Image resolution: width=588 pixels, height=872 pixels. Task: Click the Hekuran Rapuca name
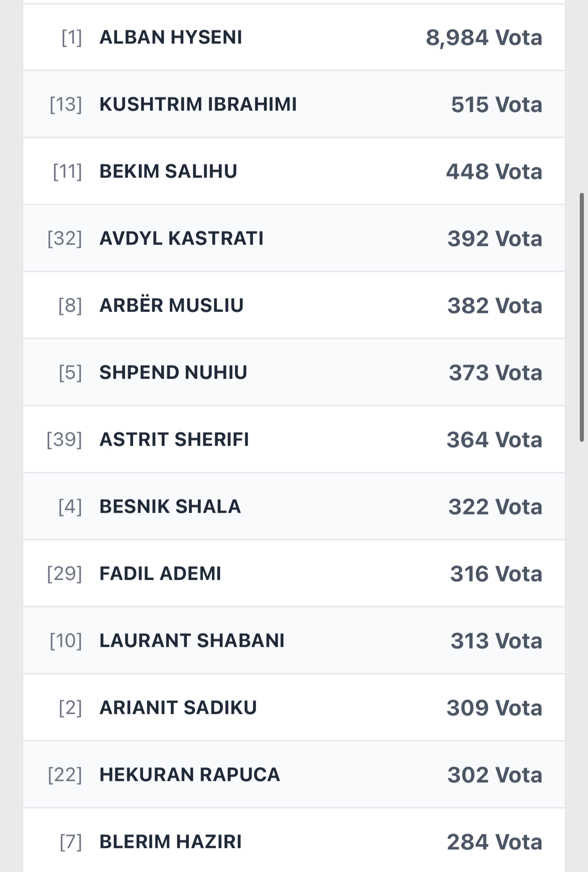pyautogui.click(x=190, y=775)
